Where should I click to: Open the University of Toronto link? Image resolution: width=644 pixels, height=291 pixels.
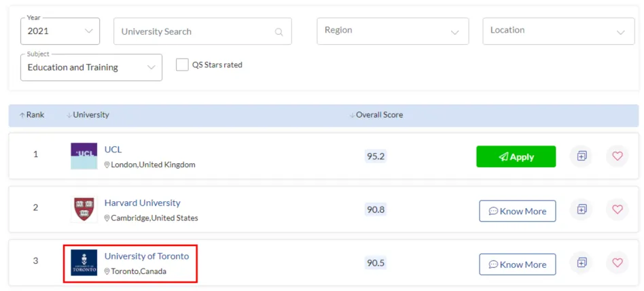tap(147, 256)
